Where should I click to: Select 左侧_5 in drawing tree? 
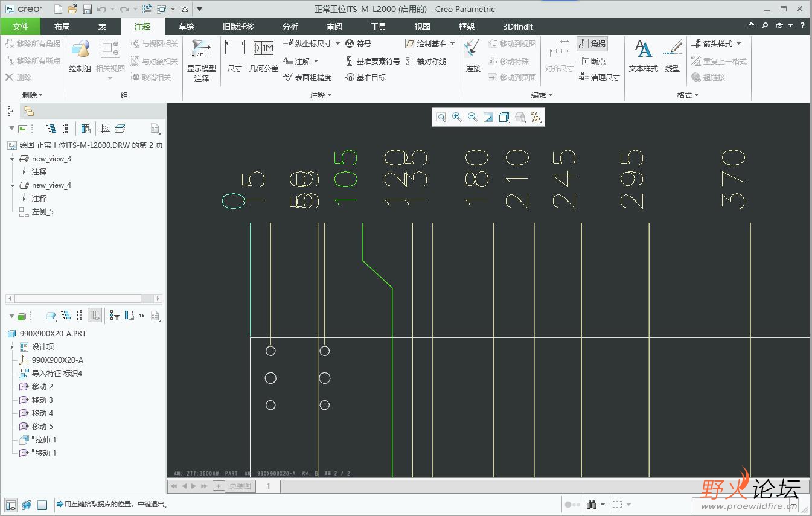point(37,212)
